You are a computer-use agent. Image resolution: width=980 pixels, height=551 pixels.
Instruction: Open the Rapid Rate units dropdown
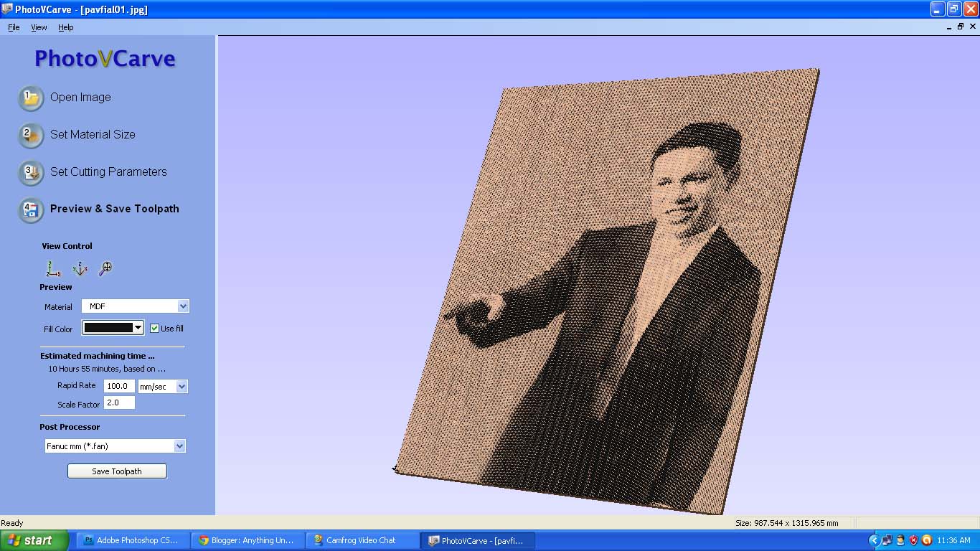(182, 386)
